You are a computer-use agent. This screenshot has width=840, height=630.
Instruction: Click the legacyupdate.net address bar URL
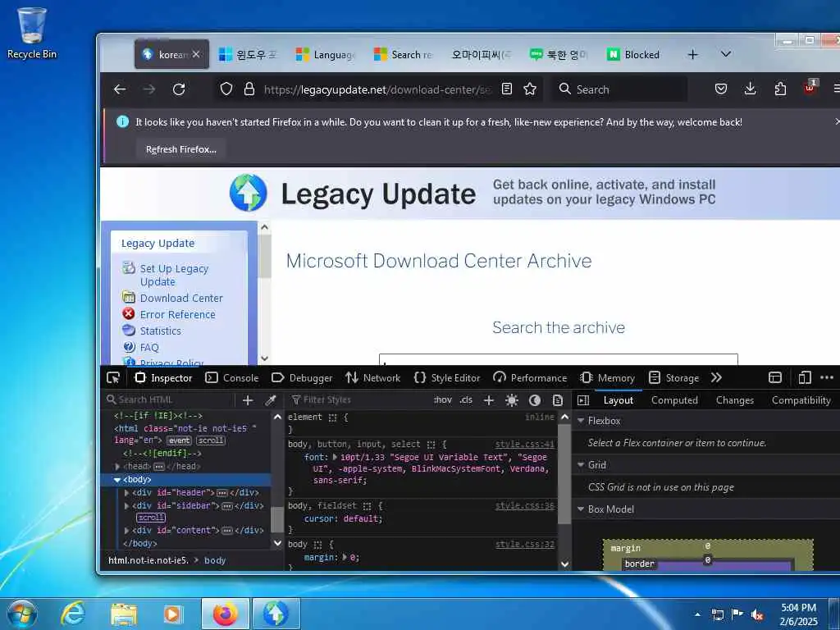click(377, 89)
